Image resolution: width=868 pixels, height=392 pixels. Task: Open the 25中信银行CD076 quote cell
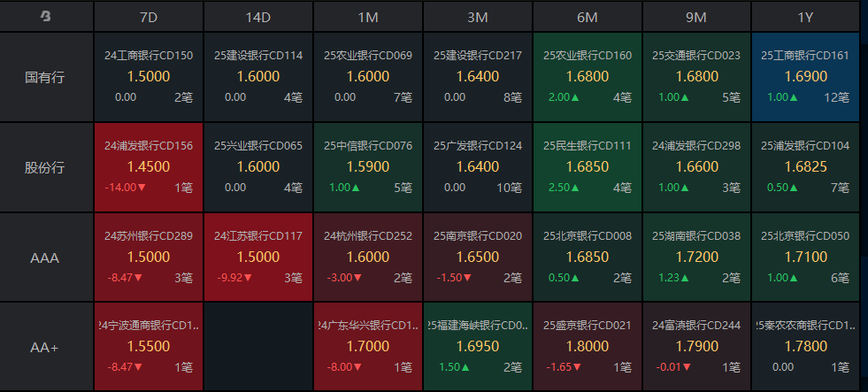(367, 167)
